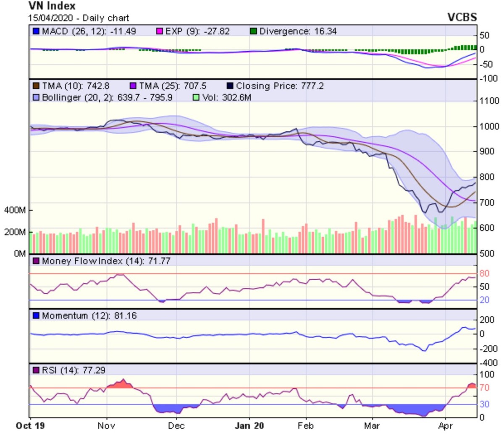
Task: Select the Jan 20 label on time axis
Action: pos(249,426)
